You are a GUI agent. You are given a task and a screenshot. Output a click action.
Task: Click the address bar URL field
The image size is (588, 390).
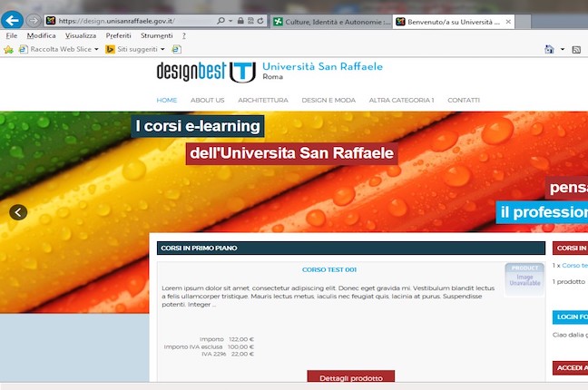pyautogui.click(x=130, y=21)
